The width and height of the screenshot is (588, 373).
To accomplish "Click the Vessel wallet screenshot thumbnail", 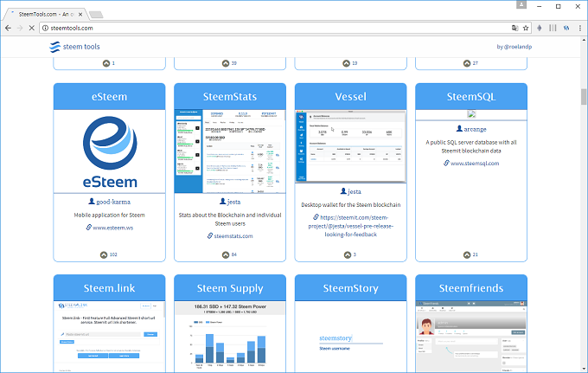I will 350,146.
